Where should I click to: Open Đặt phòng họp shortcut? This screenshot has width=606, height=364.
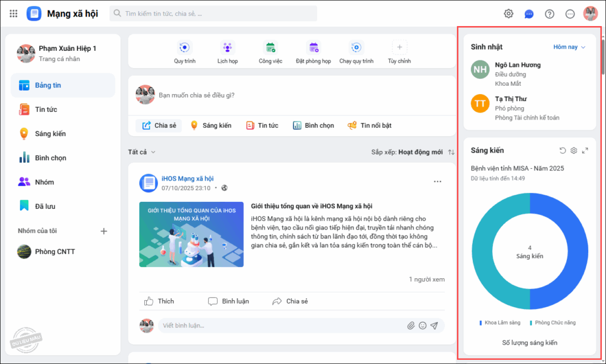coord(314,52)
